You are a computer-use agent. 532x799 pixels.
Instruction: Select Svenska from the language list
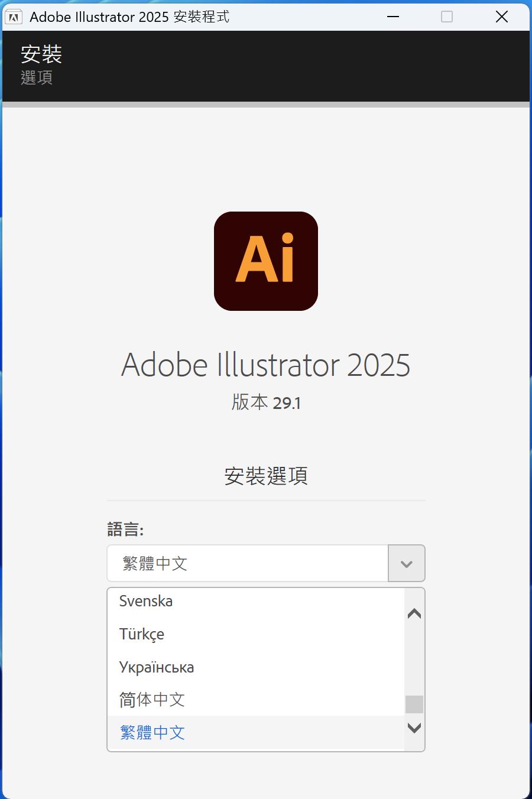[146, 601]
